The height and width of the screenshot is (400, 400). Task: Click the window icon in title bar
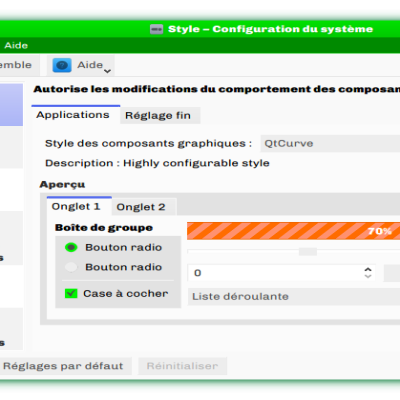[156, 29]
